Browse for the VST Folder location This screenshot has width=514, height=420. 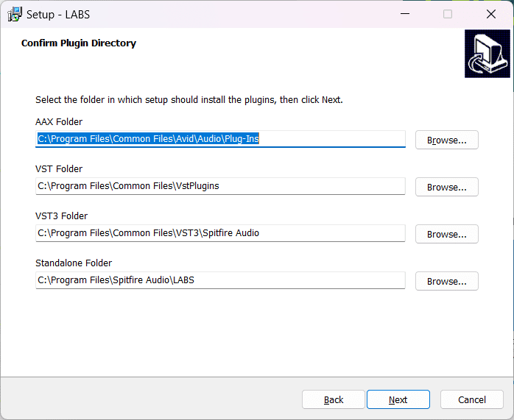[447, 188]
